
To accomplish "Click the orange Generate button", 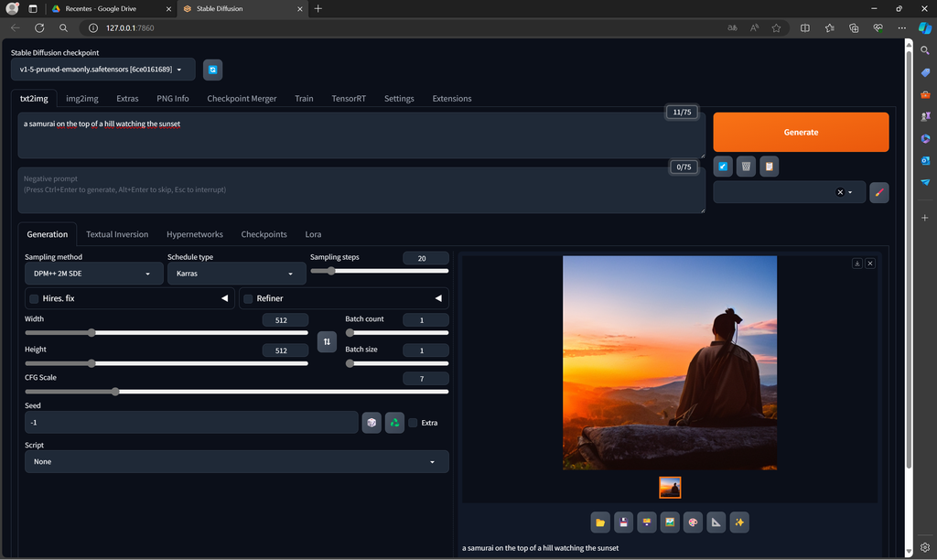I will tap(801, 132).
